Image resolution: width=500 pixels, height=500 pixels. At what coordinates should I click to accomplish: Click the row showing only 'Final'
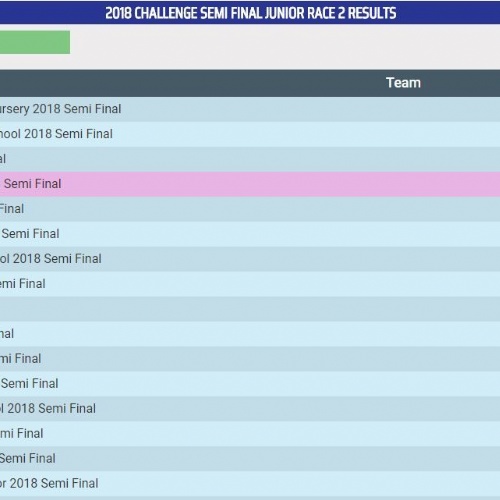(250, 209)
